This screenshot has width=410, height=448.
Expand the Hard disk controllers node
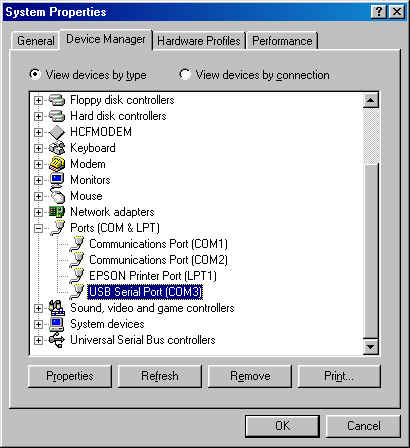click(x=39, y=116)
